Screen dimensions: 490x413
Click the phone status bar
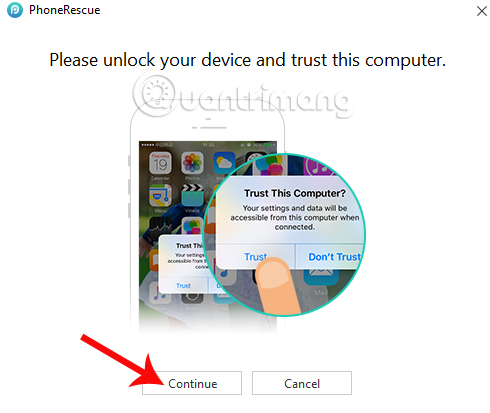pos(208,145)
